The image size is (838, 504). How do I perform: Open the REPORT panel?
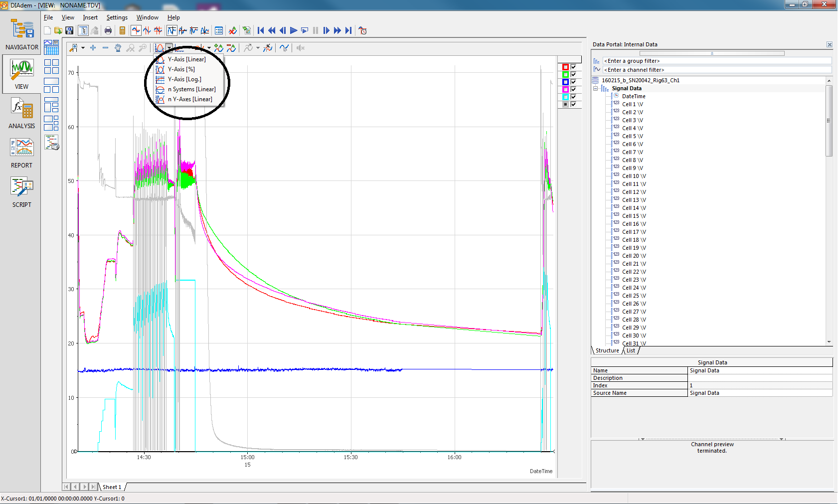(21, 152)
